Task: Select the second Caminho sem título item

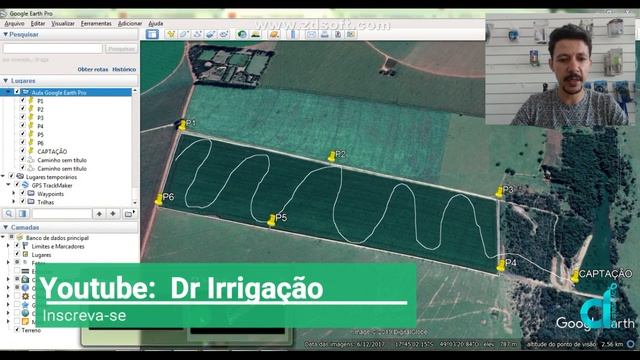Action: (62, 168)
